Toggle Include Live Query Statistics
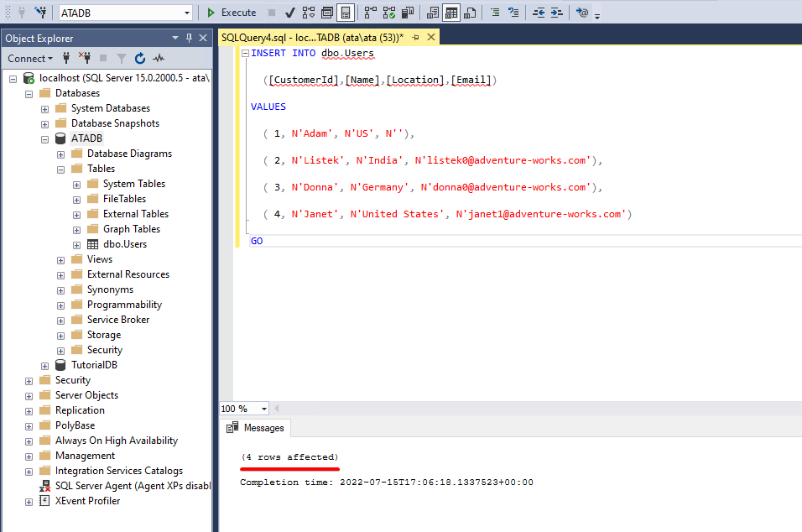Screen dimensions: 802x532 [389, 13]
